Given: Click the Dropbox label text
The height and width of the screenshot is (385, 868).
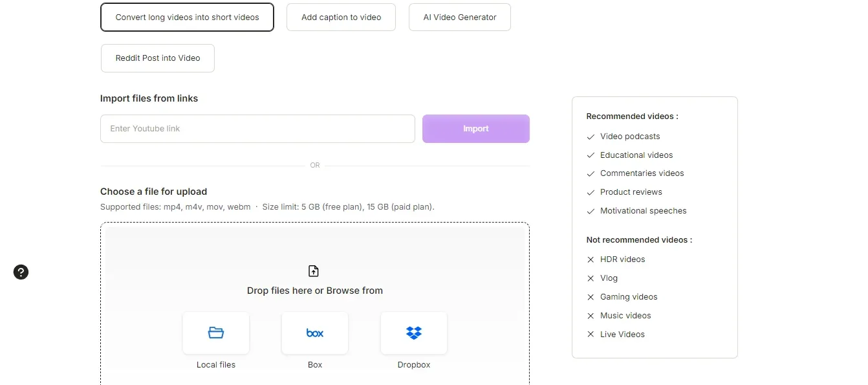Looking at the screenshot, I should point(414,365).
